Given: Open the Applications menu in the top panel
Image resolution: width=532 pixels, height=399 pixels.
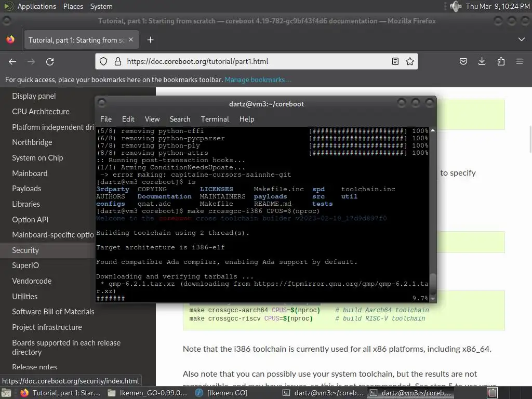Looking at the screenshot, I should 37,6.
